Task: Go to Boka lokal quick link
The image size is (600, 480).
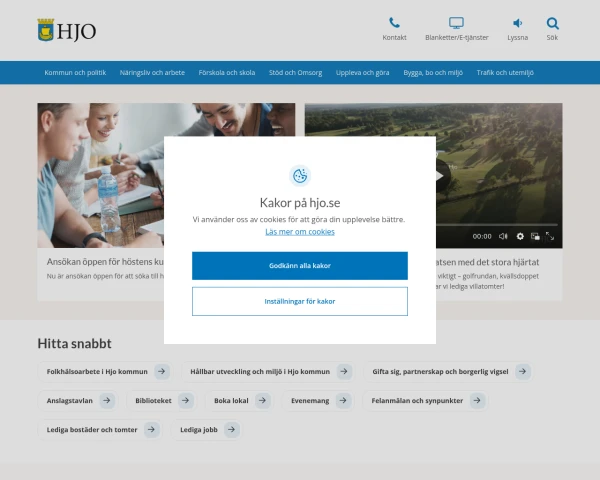Action: point(239,400)
